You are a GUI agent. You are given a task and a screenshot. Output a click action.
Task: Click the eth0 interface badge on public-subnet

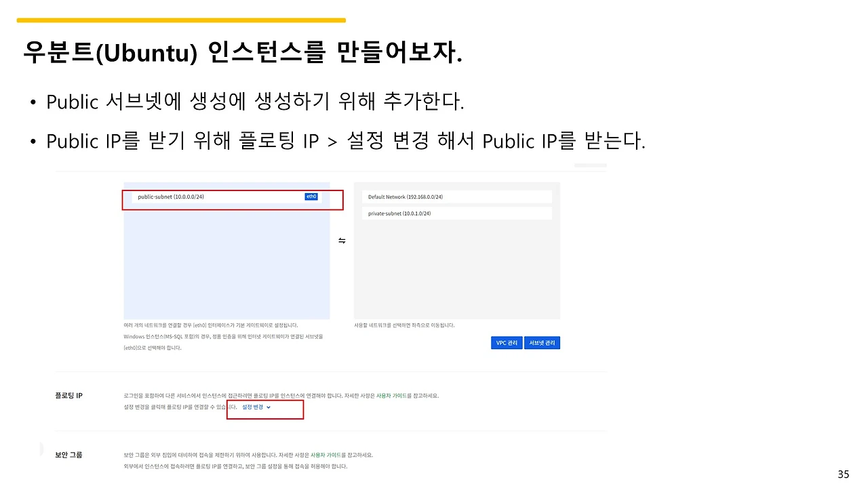point(311,196)
